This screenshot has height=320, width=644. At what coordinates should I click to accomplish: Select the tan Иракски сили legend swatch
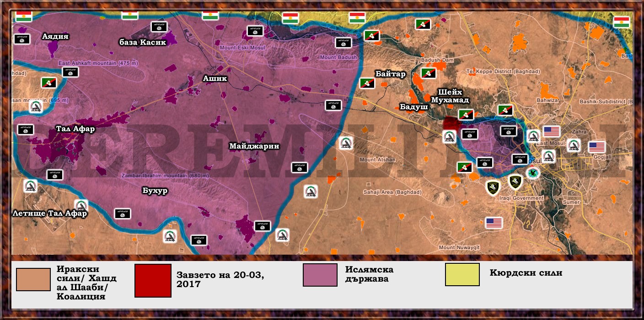(x=33, y=279)
